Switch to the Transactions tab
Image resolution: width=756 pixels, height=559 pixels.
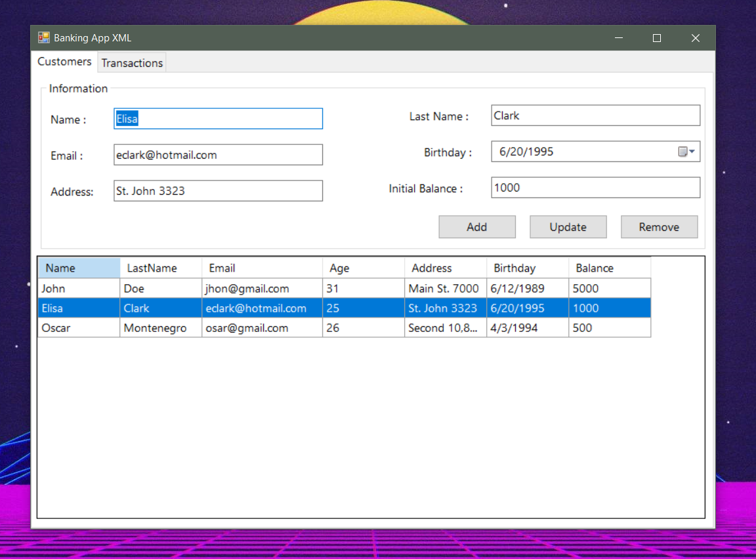tap(132, 63)
